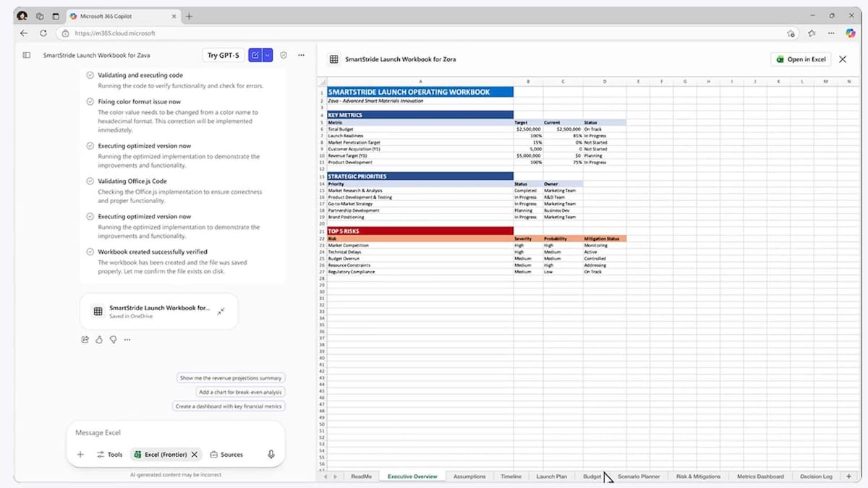868x488 pixels.
Task: Click the Try GPT-5 button
Action: coord(223,55)
